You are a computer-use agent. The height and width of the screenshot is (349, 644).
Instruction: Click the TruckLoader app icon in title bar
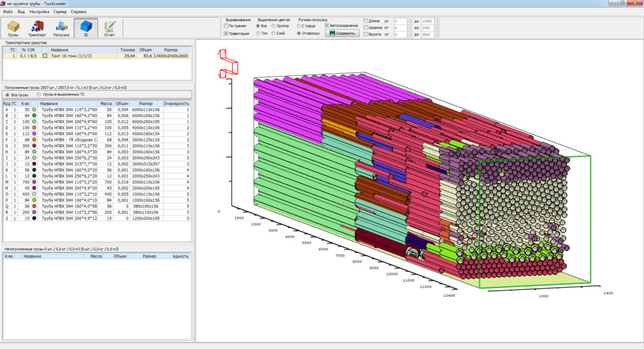[4, 3]
